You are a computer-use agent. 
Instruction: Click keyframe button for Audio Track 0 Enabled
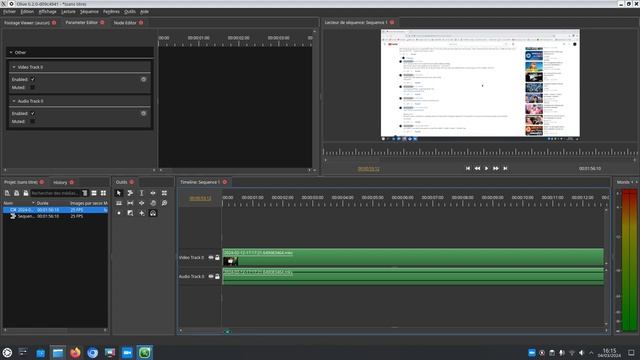143,113
